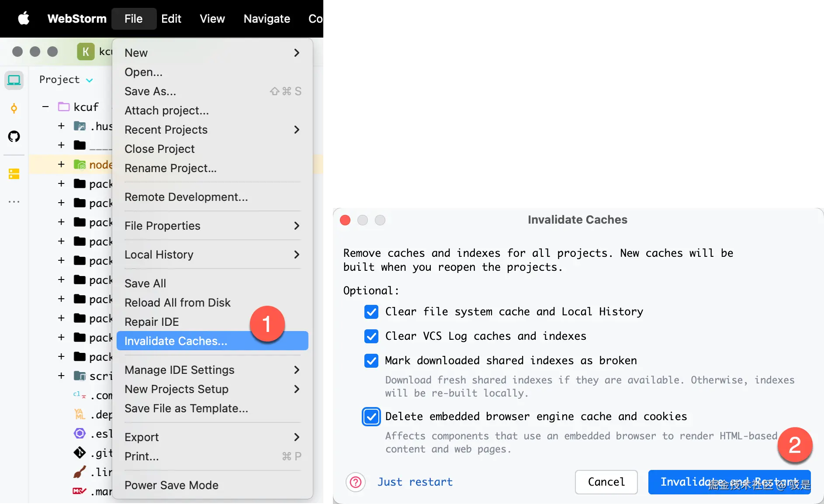Screen dimensions: 824x504
Task: Uncheck Clear file system cache checkbox
Action: coord(371,312)
